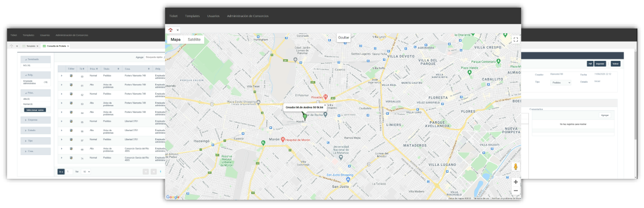Image resolution: width=644 pixels, height=208 pixels.
Task: Click the Google logo on map
Action: click(x=173, y=197)
